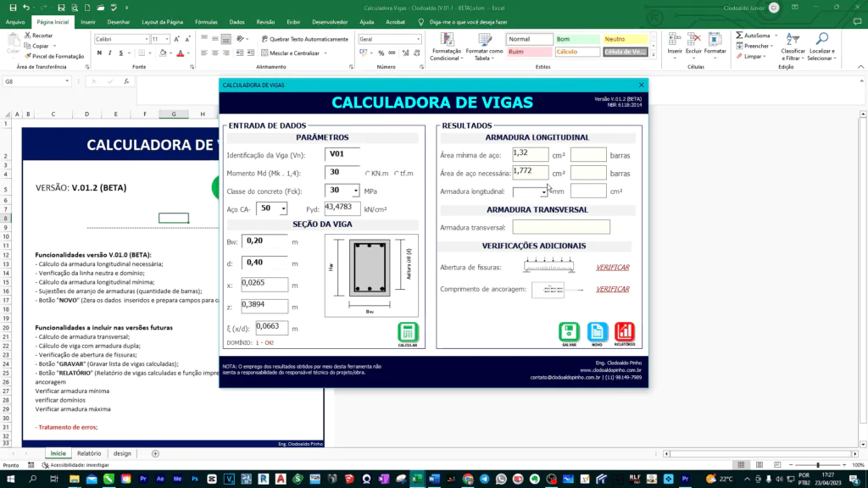Apply the Ruim cell style
868x488 pixels.
[529, 52]
